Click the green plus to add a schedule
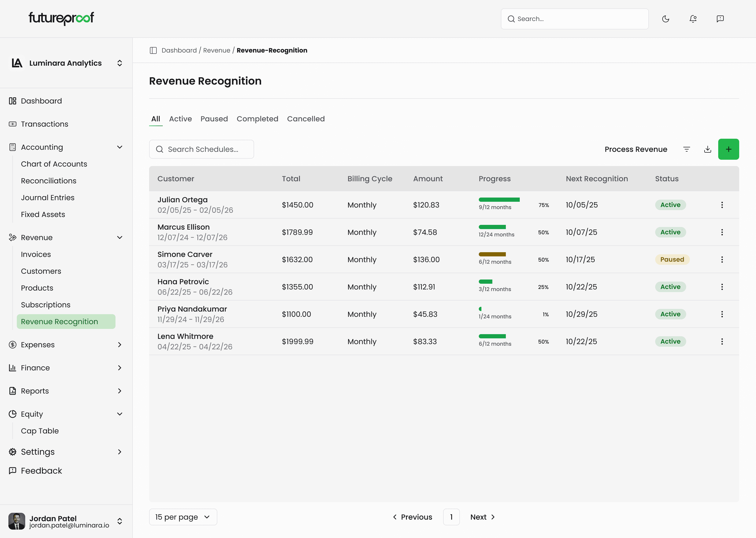The height and width of the screenshot is (538, 756). 728,149
